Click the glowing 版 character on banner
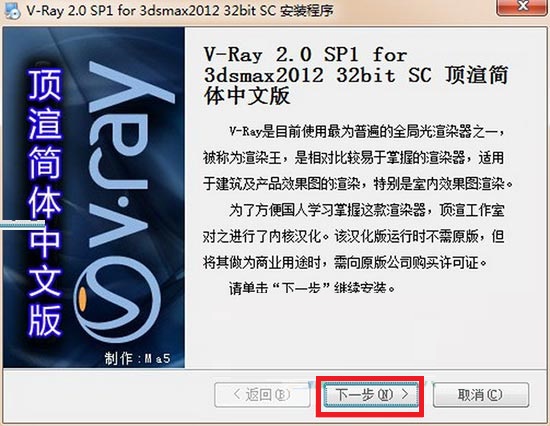550x426 pixels. click(x=45, y=320)
